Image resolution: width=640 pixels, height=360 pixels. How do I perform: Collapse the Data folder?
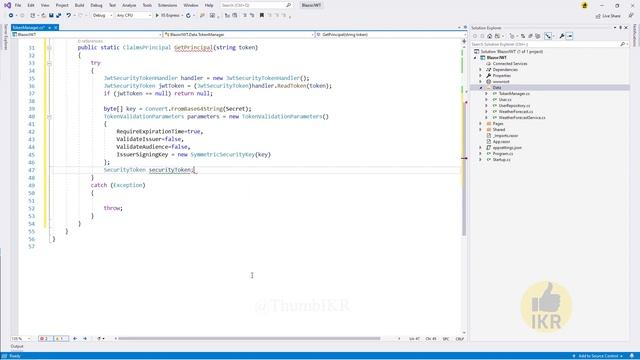point(480,88)
